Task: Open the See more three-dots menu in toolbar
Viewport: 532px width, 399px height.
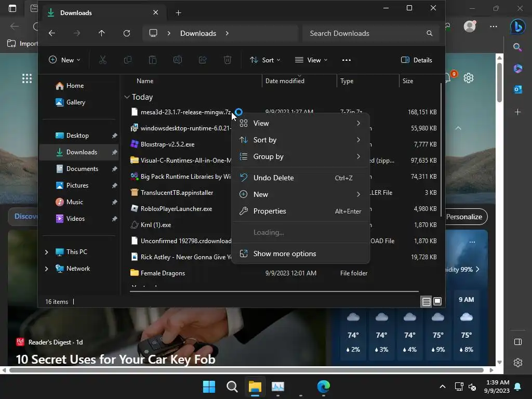Action: (x=347, y=60)
